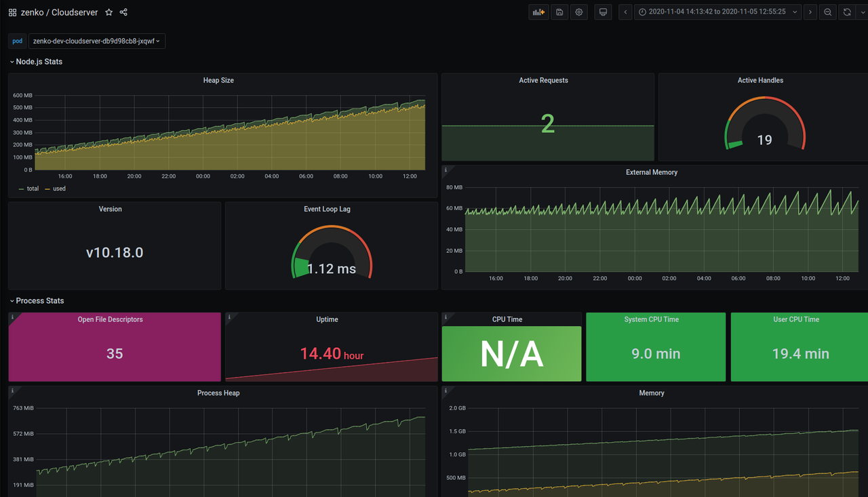Open Active Requests panel title menu
This screenshot has height=497, width=868.
[543, 81]
